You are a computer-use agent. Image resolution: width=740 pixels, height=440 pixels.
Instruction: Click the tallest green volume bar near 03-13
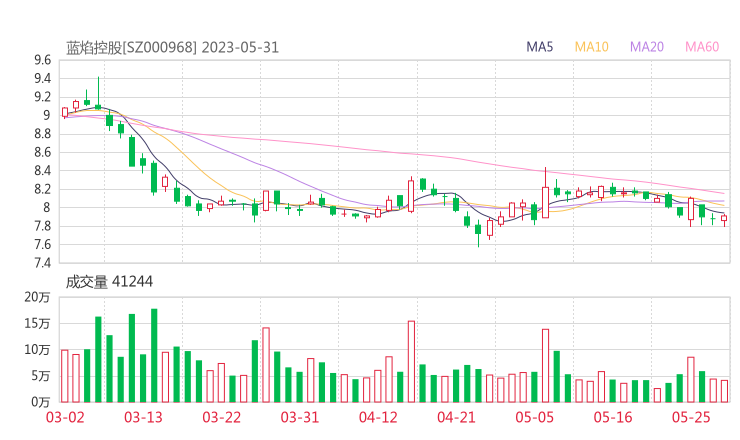coord(154,355)
